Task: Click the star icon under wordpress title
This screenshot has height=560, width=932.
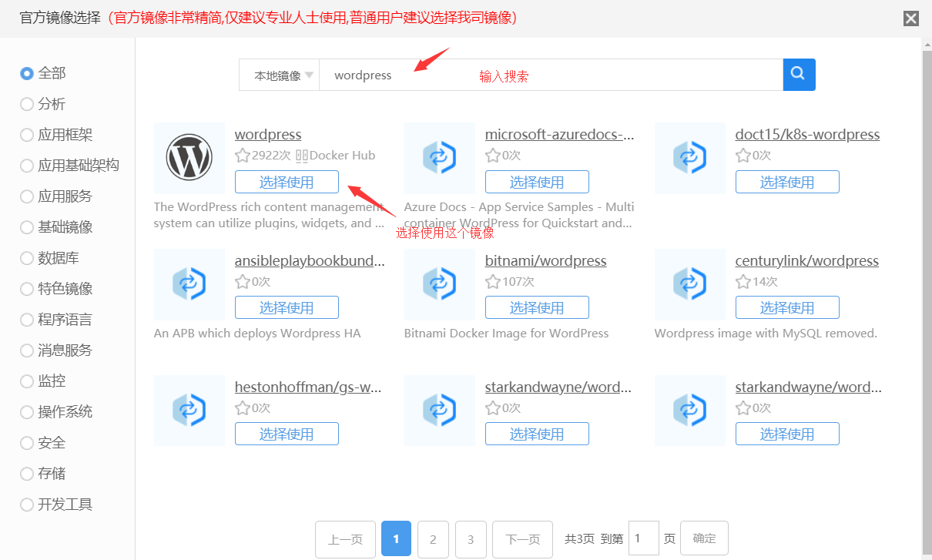Action: [243, 156]
